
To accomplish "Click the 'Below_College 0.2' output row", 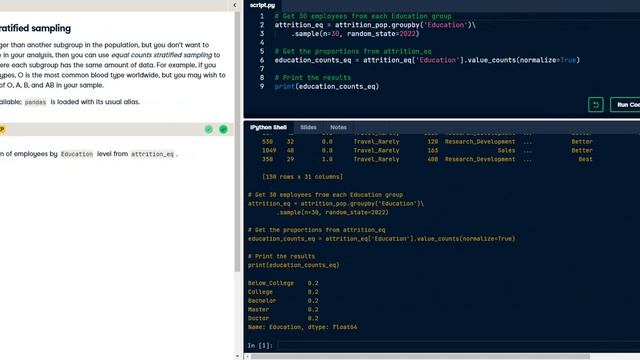I will 283,283.
